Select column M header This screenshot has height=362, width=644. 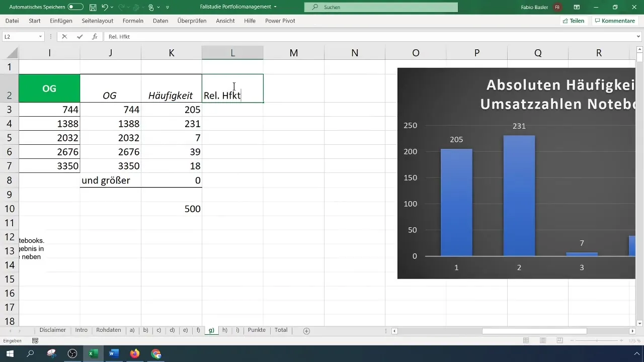tap(294, 53)
